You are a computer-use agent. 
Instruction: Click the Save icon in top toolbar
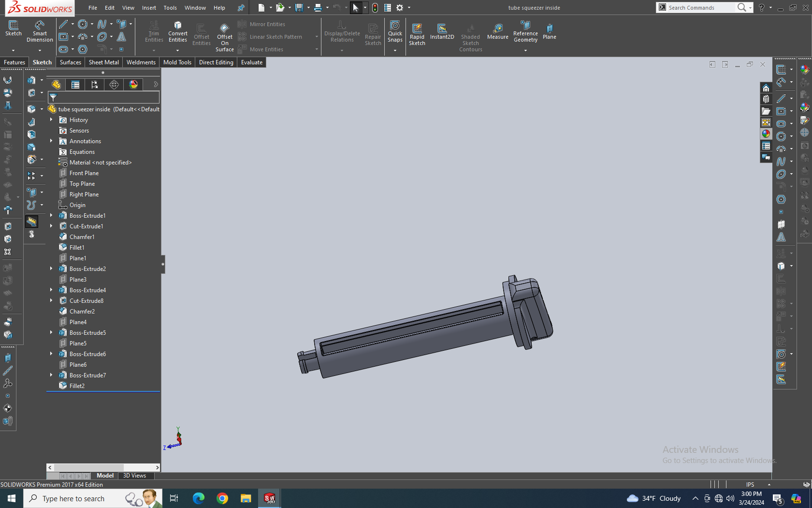point(299,8)
